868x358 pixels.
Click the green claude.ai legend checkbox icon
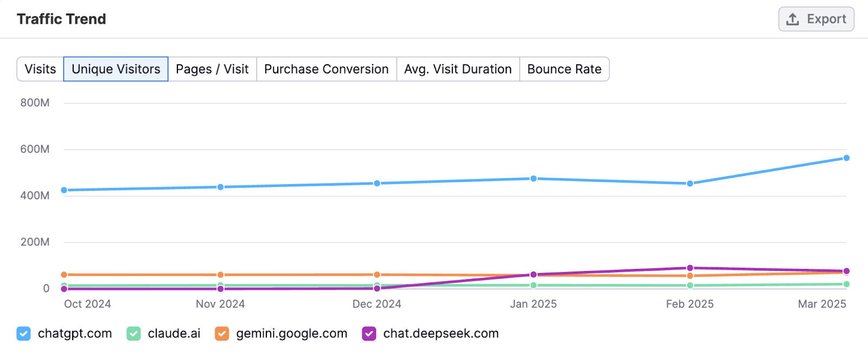133,333
